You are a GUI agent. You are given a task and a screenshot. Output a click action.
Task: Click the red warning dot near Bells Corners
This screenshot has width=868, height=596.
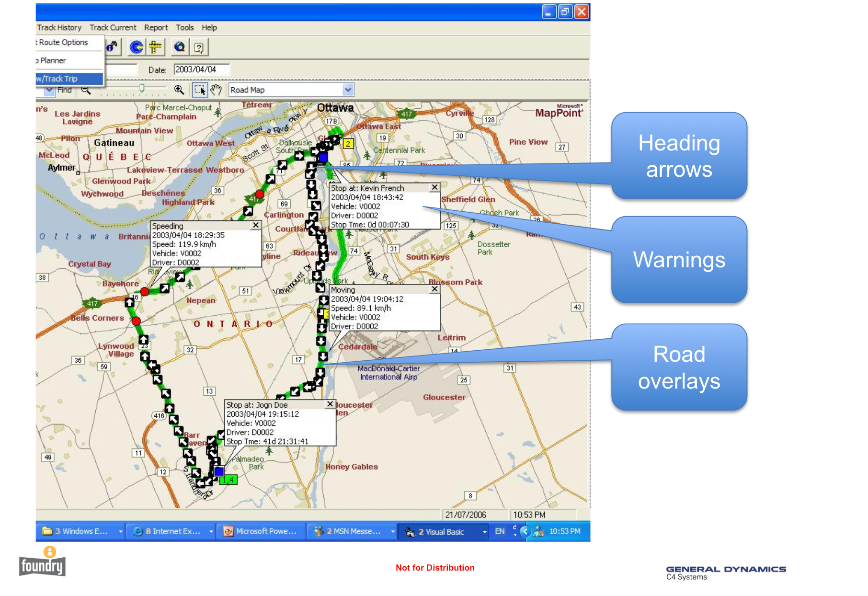pos(136,321)
